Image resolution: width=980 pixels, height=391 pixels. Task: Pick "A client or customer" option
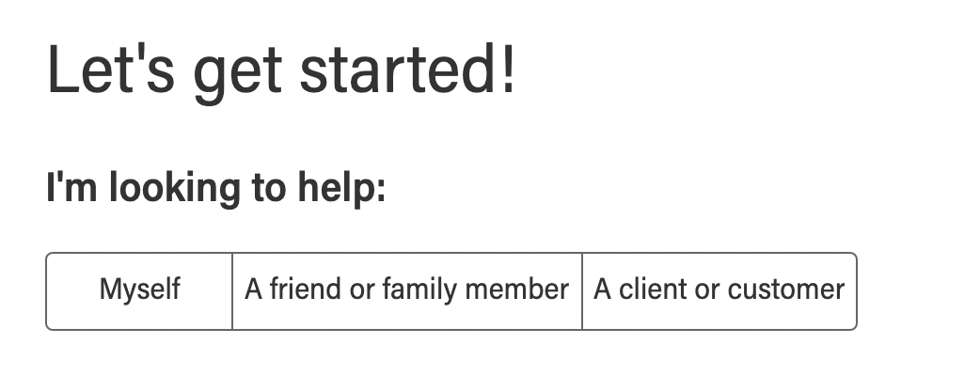(719, 290)
